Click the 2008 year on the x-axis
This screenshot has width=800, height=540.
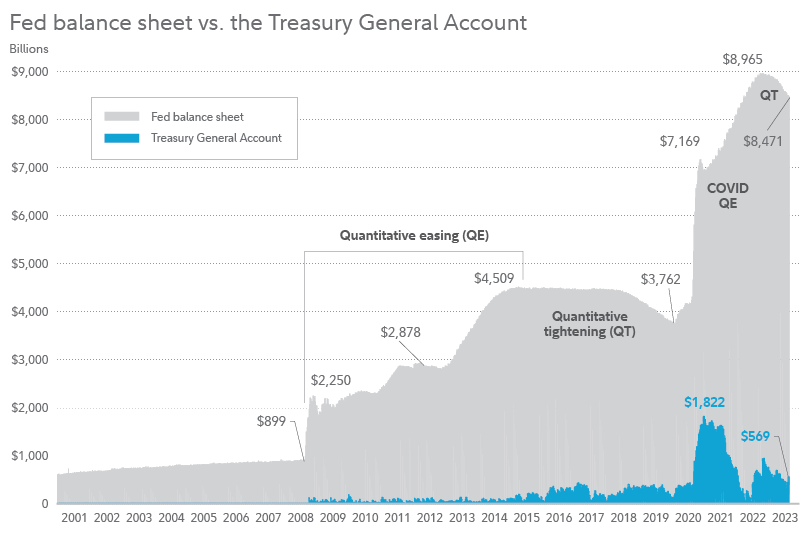299,519
